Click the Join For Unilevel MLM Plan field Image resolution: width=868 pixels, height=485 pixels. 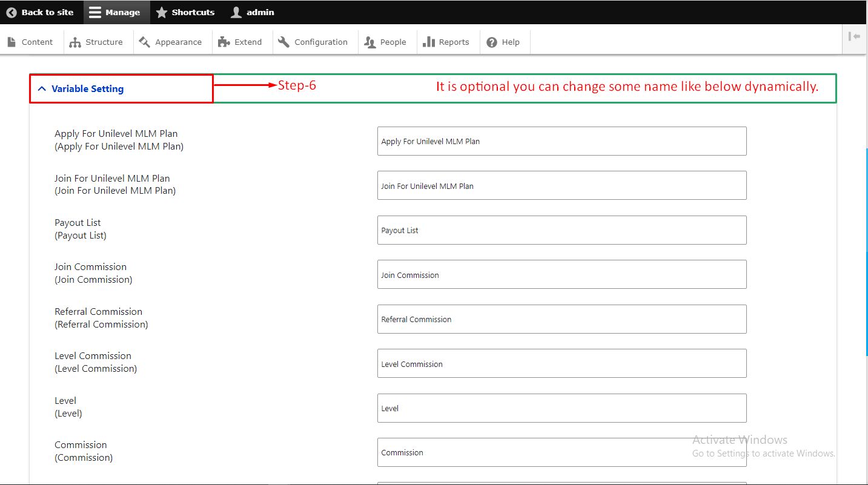(562, 186)
